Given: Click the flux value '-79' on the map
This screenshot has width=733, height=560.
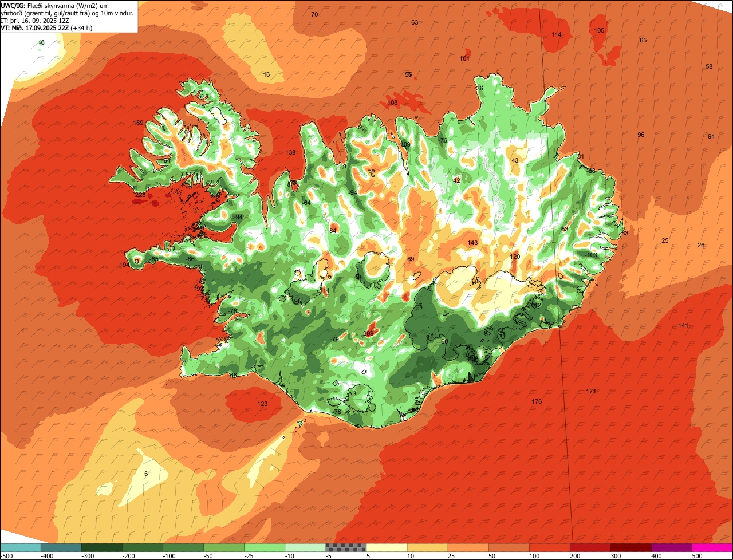Looking at the screenshot, I should click(334, 340).
